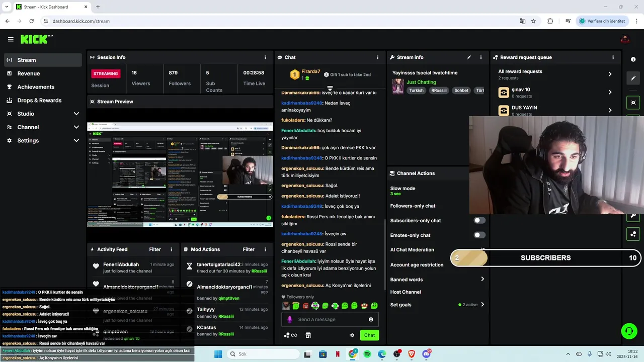
Task: Expand Set goals chevron
Action: 482,304
